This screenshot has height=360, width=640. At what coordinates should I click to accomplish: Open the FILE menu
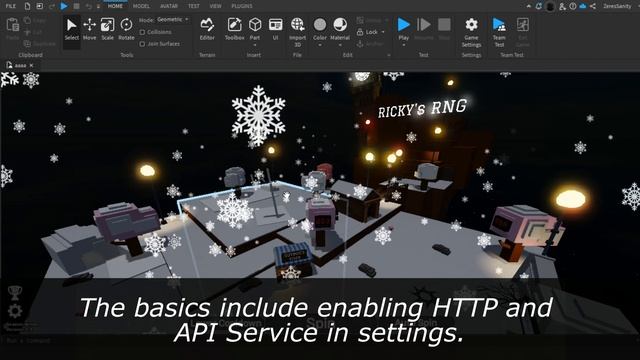[11, 6]
